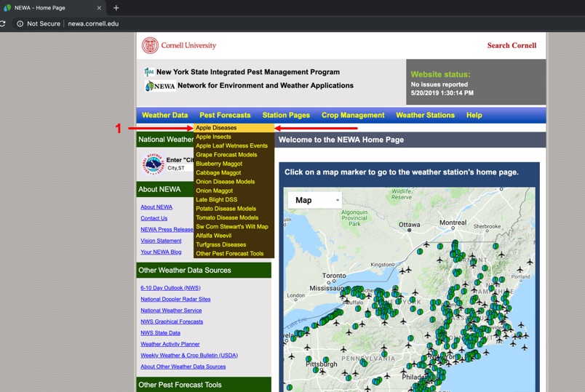This screenshot has height=392, width=585.
Task: Click the National Weather Service emblem
Action: [153, 164]
